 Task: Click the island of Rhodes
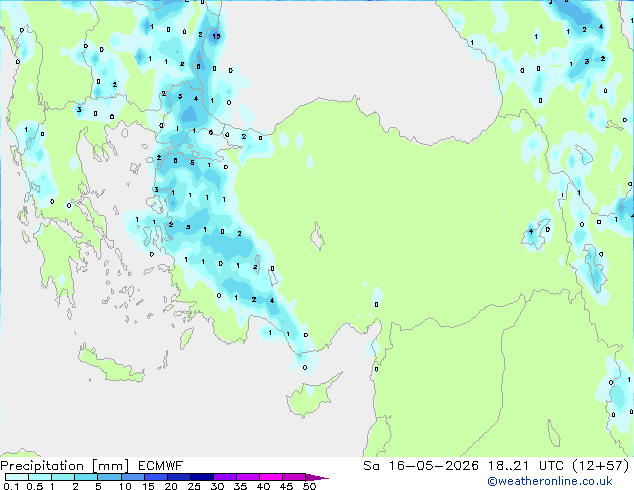point(186,338)
